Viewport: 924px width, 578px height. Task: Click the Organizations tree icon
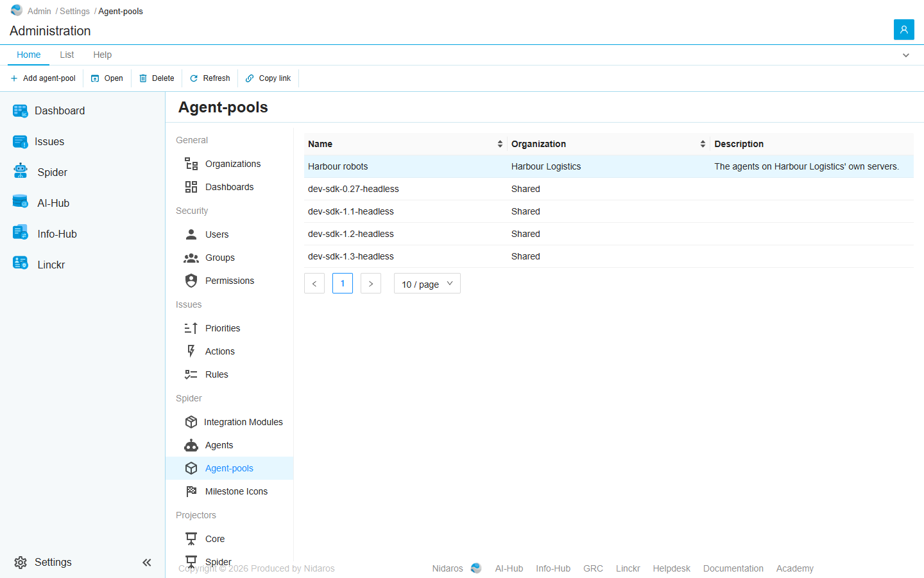coord(191,164)
